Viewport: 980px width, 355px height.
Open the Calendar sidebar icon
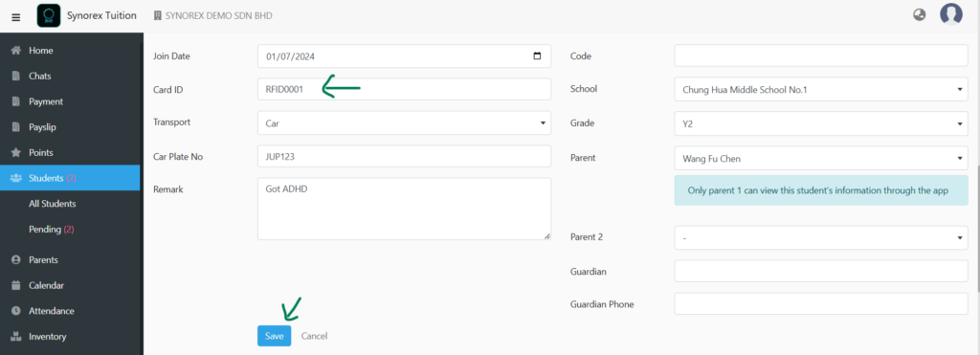[16, 285]
